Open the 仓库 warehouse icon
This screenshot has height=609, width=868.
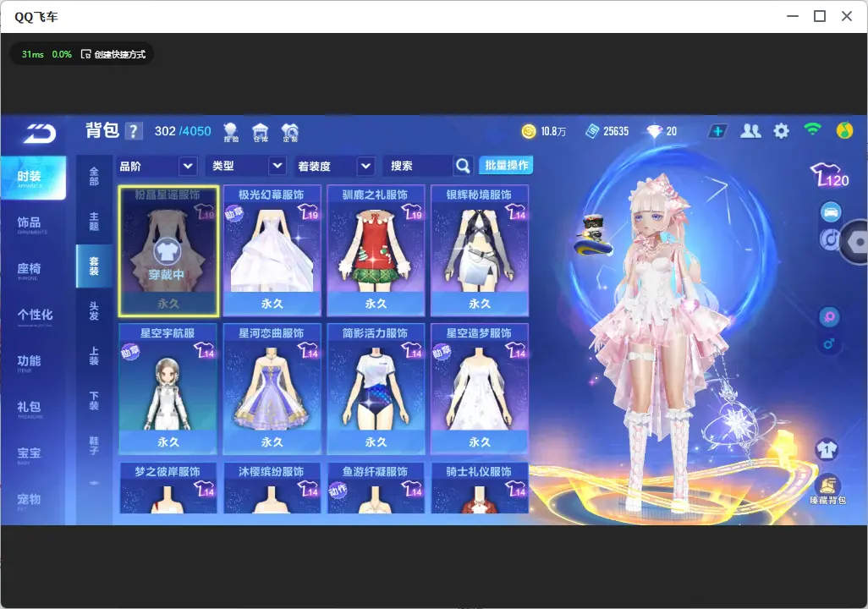pyautogui.click(x=261, y=132)
